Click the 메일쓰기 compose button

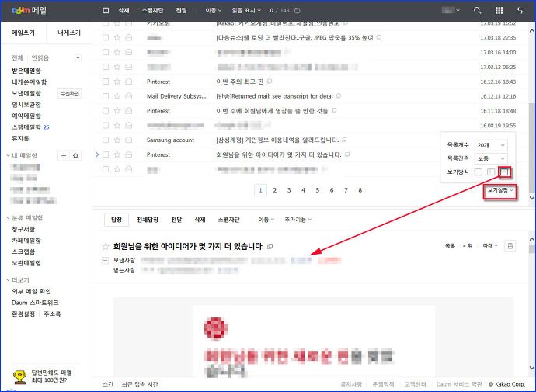click(x=23, y=33)
